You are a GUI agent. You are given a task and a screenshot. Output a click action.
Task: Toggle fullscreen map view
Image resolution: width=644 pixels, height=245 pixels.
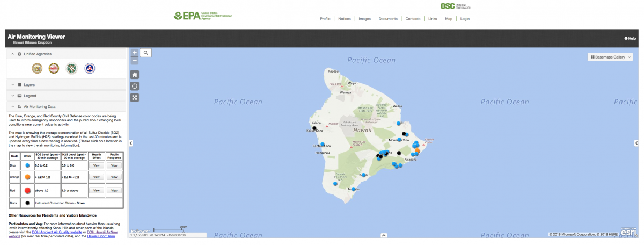click(x=135, y=97)
